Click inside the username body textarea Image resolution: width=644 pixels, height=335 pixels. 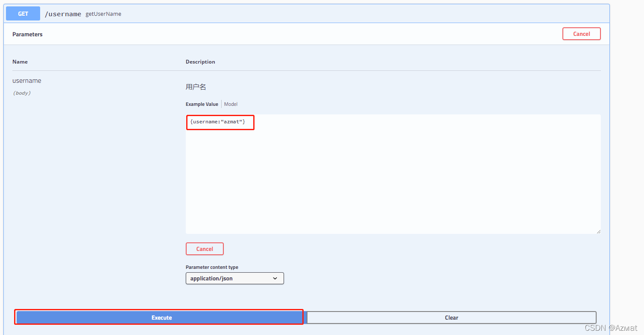point(393,174)
